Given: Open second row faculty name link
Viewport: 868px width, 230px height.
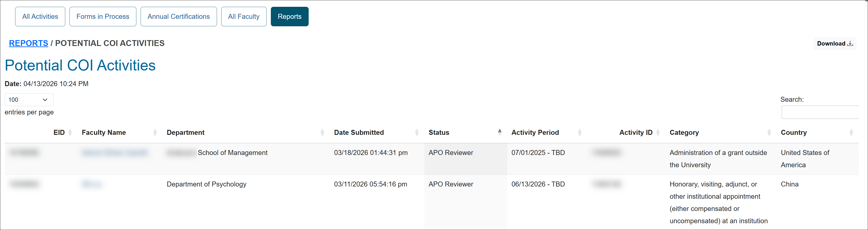Looking at the screenshot, I should (x=91, y=184).
